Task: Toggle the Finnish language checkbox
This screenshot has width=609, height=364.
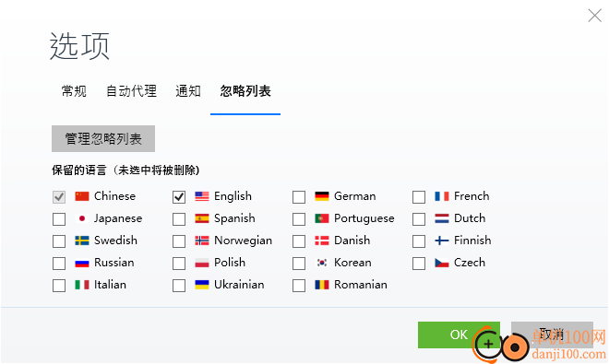Action: click(x=419, y=241)
